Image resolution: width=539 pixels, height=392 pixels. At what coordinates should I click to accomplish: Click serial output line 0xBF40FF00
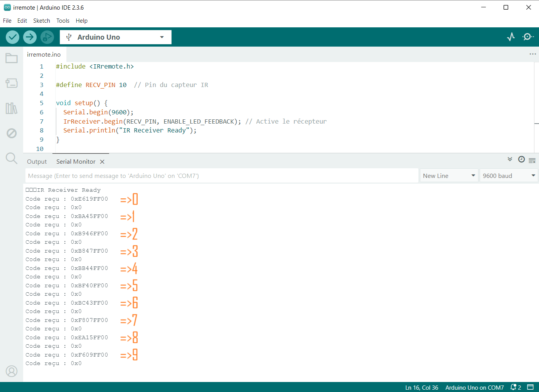pos(67,285)
